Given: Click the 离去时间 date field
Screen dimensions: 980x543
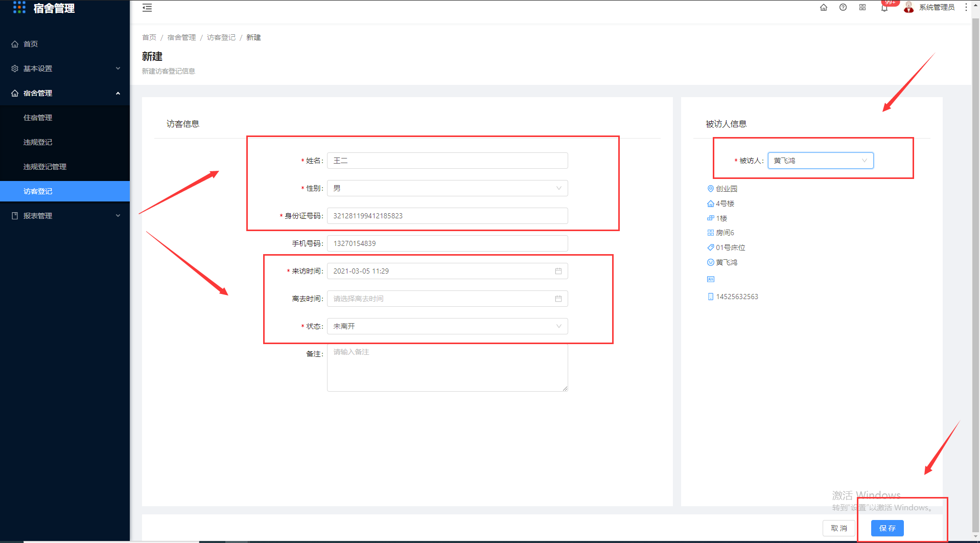Looking at the screenshot, I should (x=448, y=299).
